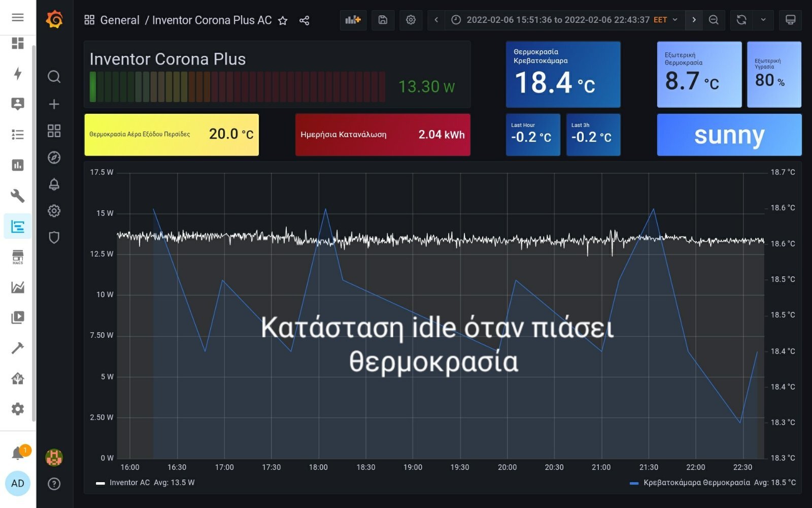Click Inventor Corona Plus AC dashboard title

pos(212,20)
